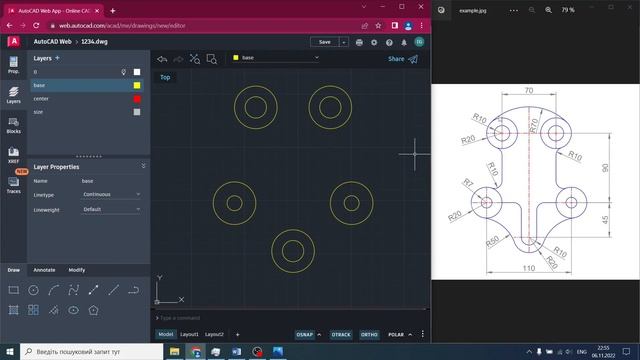Viewport: 640px width, 360px height.
Task: Open status bar more options menu
Action: (422, 334)
